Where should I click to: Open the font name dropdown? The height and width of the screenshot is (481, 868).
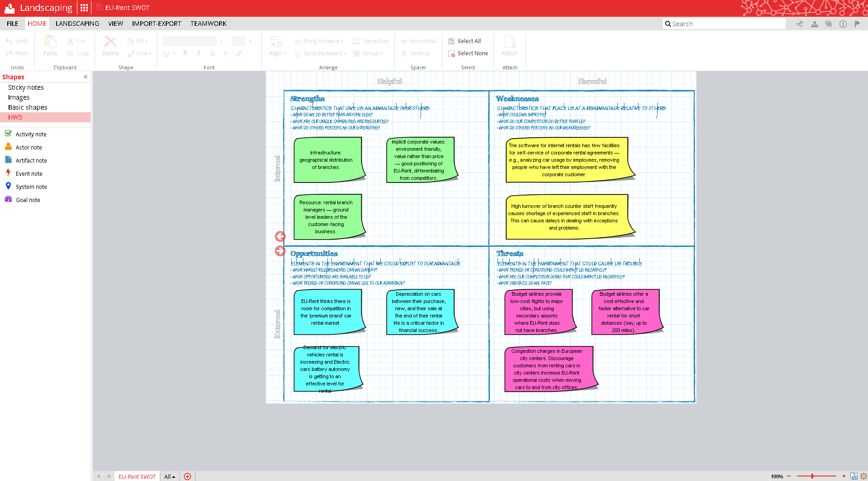(221, 41)
